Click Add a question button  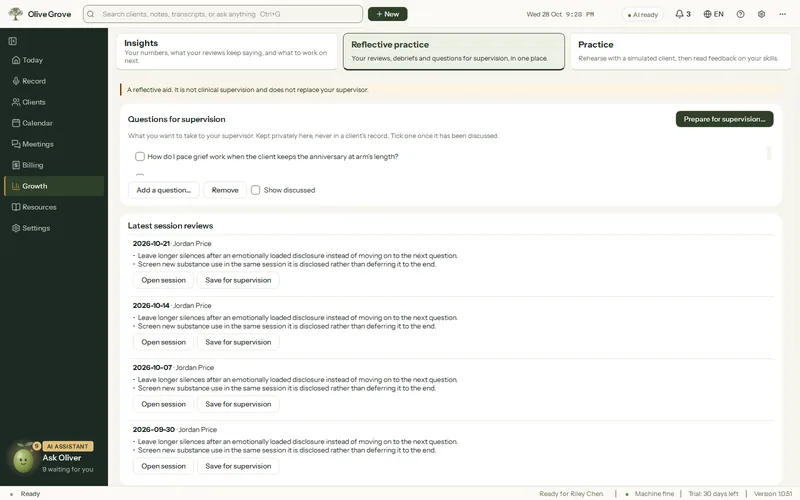(163, 190)
